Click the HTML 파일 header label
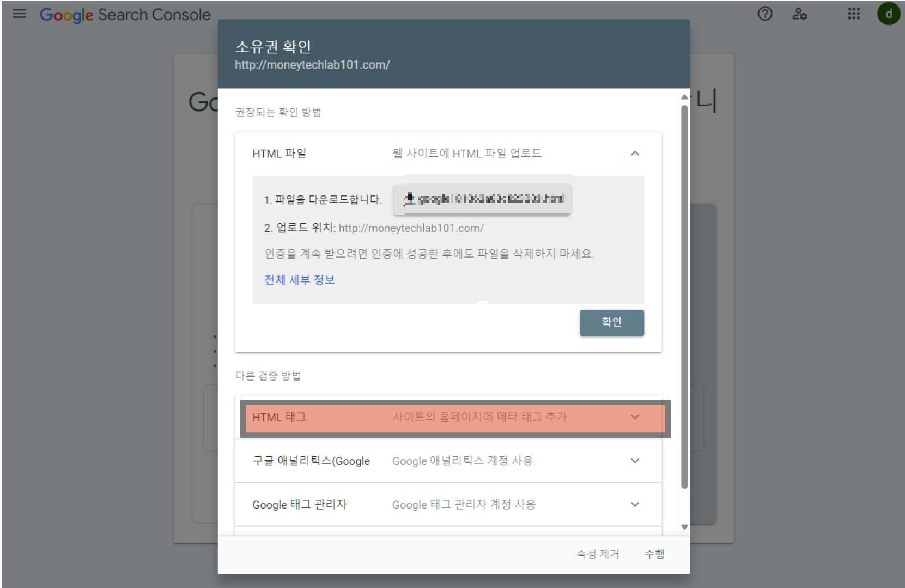This screenshot has height=588, width=905. (x=279, y=154)
